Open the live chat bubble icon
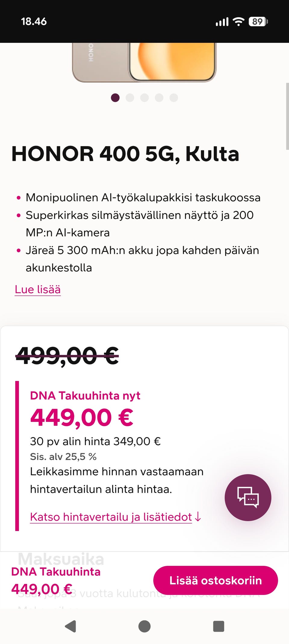The image size is (289, 644). (248, 498)
